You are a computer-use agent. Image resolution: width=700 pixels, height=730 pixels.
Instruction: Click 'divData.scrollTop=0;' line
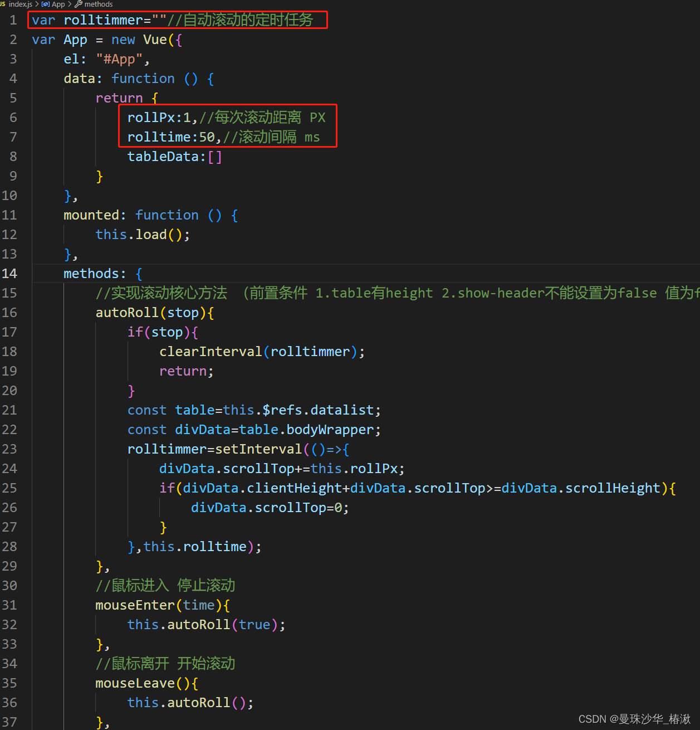pyautogui.click(x=270, y=508)
